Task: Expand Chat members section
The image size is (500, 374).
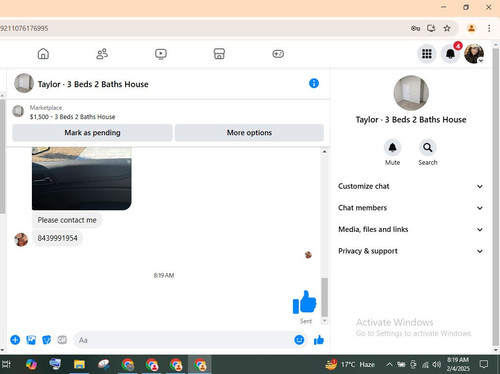Action: tap(411, 208)
